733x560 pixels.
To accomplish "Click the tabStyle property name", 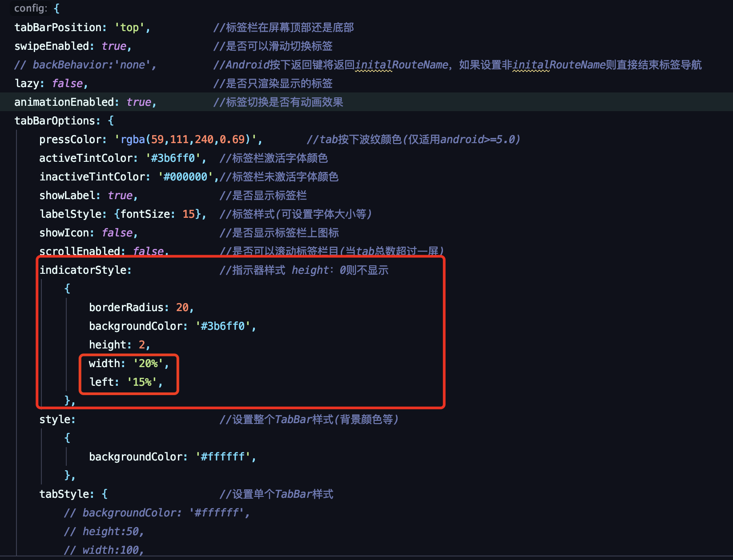I will 65,494.
